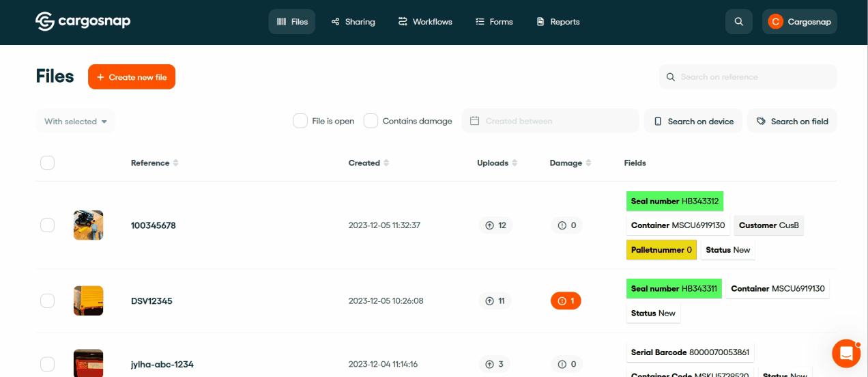Navigate to the Reports tab

558,22
